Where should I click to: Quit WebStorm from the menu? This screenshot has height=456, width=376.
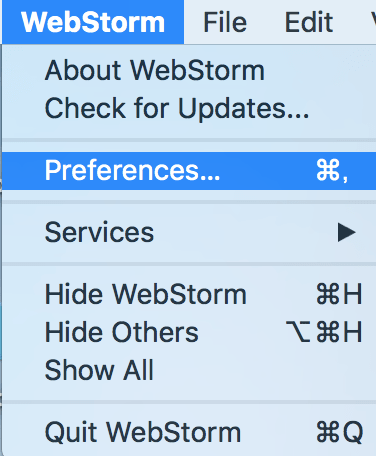143,432
